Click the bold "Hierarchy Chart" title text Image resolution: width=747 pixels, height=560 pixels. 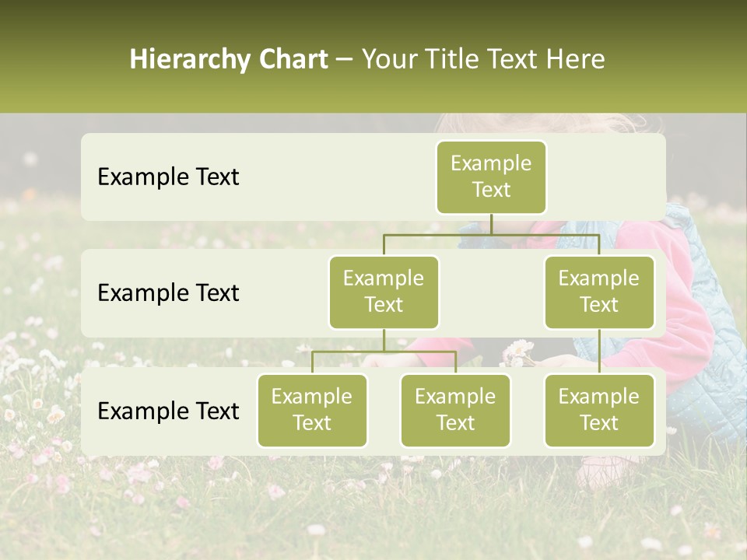(x=228, y=59)
